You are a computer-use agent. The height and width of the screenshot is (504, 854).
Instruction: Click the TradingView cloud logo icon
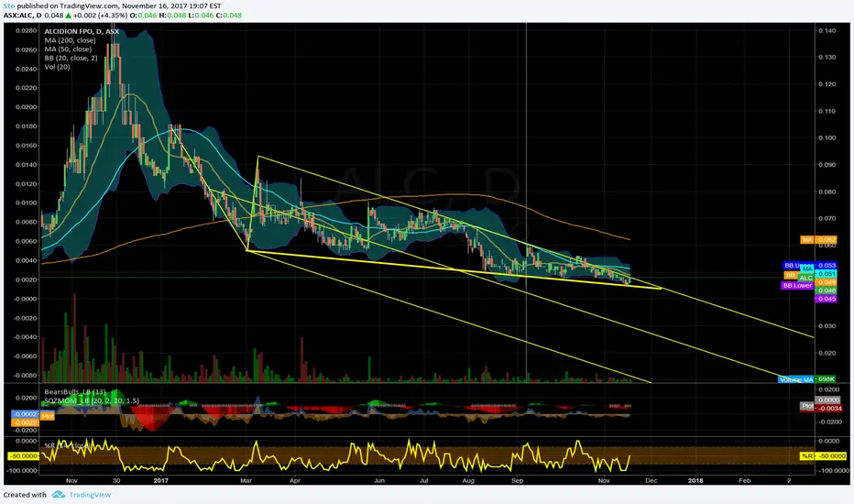(59, 495)
